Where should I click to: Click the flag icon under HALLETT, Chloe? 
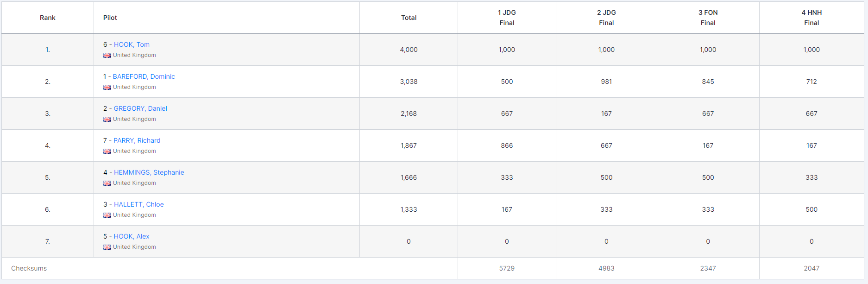[x=107, y=215]
